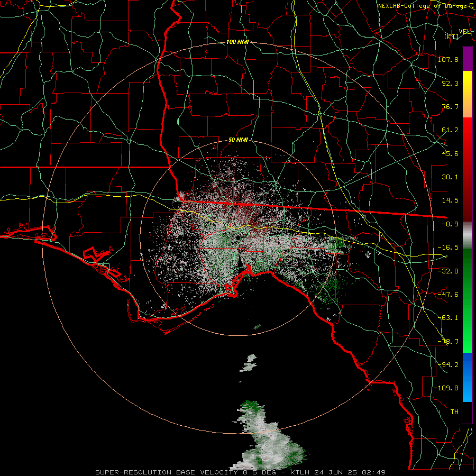Select the -63.1 legend value
This screenshot has width=476, height=476.
[448, 318]
